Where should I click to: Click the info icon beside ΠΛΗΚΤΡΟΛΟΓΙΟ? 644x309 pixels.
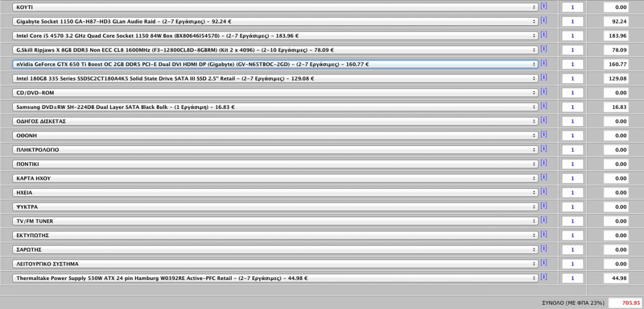pos(544,149)
